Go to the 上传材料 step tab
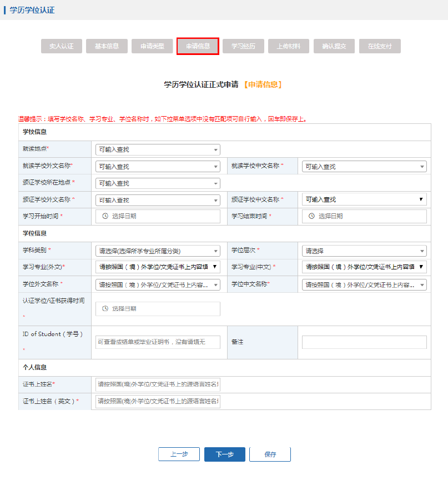Screen dimensions: 448x490 pyautogui.click(x=289, y=46)
